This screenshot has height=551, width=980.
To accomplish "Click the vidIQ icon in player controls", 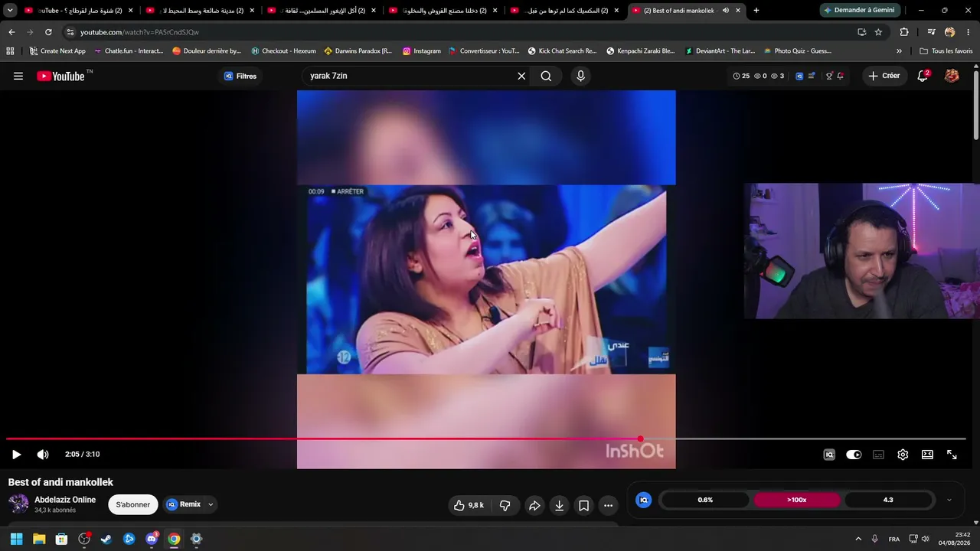I will click(829, 455).
